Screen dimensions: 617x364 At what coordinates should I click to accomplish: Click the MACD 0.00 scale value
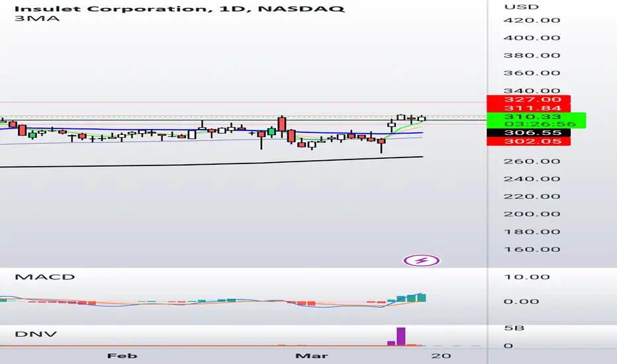point(522,302)
